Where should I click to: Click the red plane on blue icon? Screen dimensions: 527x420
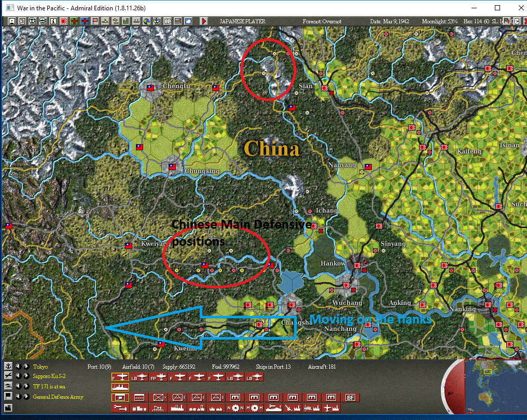tap(85, 21)
